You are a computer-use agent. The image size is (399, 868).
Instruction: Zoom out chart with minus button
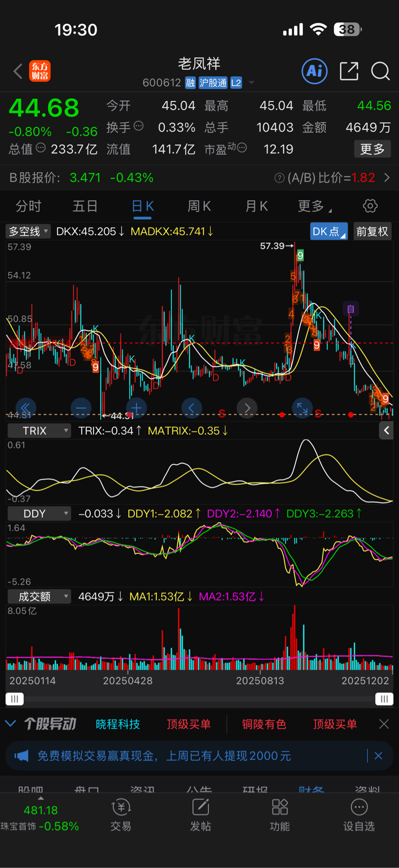pyautogui.click(x=81, y=408)
